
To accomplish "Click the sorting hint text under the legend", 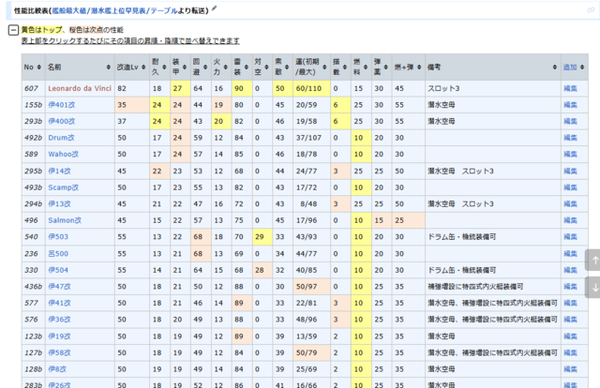I will click(x=130, y=41).
